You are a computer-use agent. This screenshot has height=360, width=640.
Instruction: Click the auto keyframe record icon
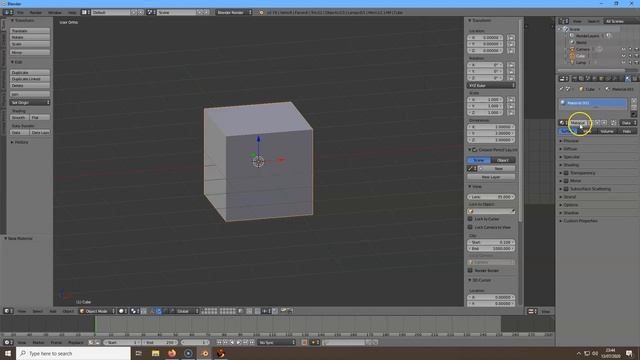coord(304,342)
